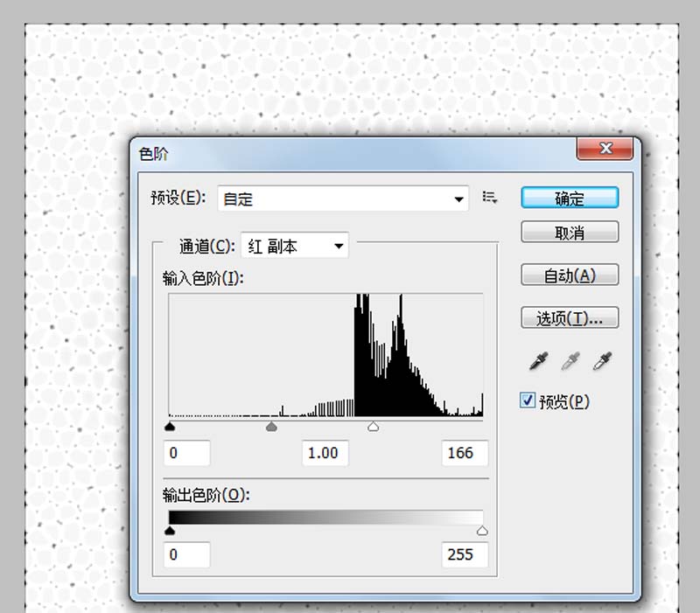Select the gray point eyedropper
Screen dimensions: 700x613
pyautogui.click(x=572, y=360)
